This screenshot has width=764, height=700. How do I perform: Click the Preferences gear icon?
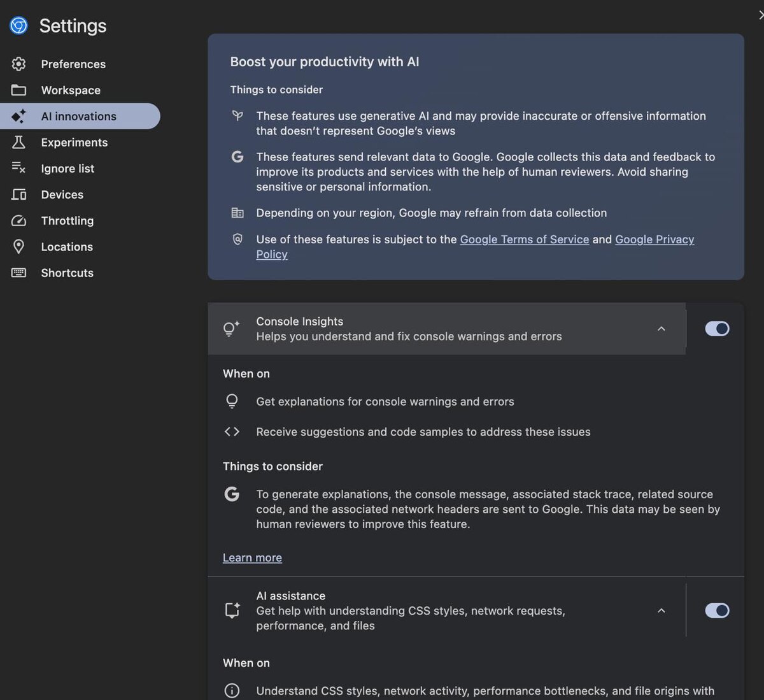[19, 64]
